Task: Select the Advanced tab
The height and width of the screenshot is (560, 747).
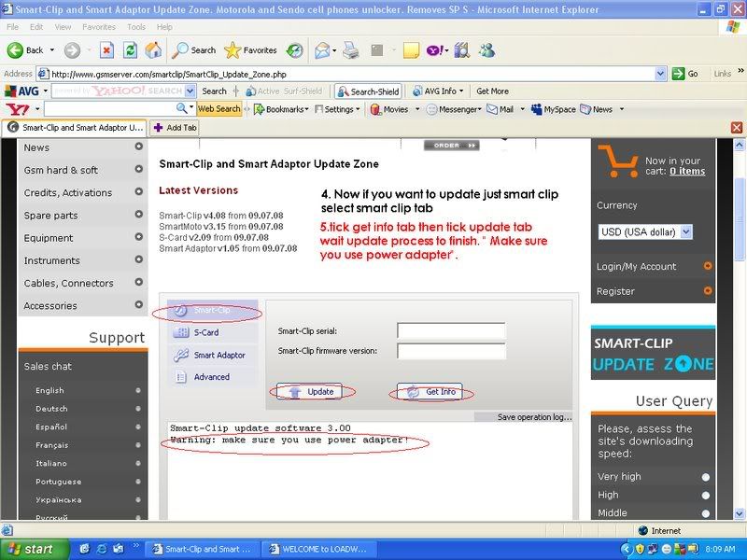Action: pos(212,377)
